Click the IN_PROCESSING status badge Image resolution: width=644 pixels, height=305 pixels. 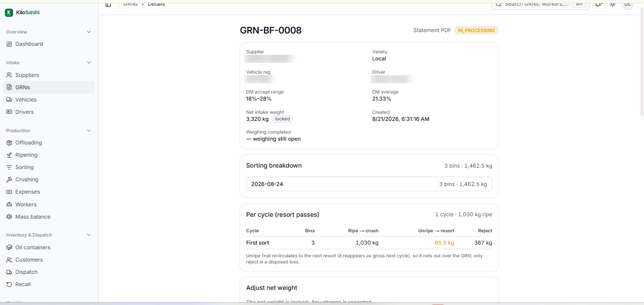(x=476, y=30)
